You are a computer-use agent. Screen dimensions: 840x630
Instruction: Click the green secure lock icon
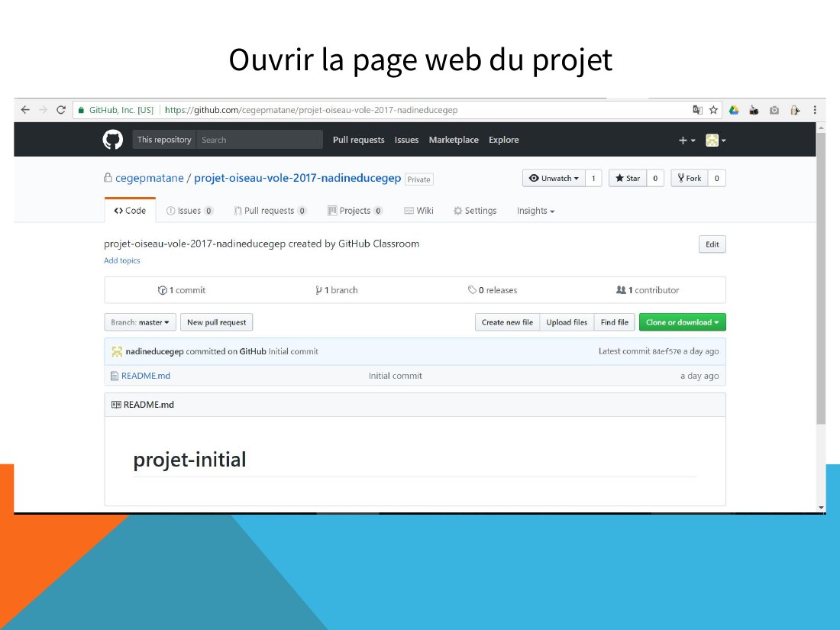(82, 111)
